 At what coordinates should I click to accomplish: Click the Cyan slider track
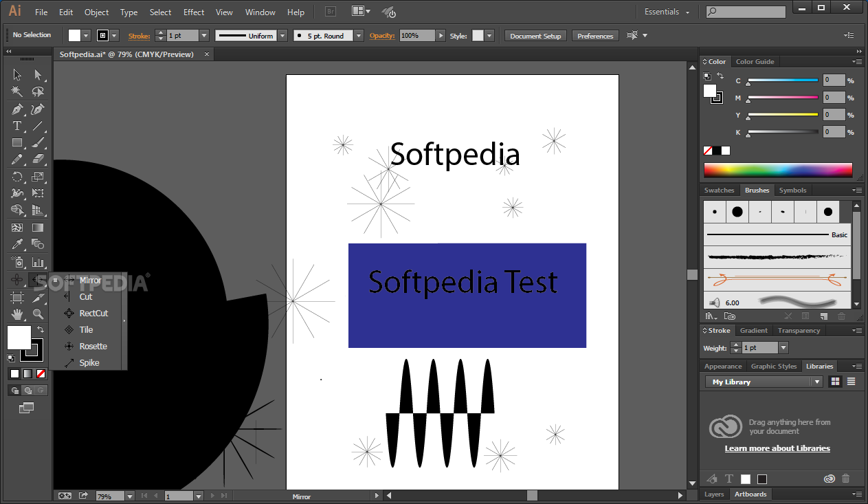pyautogui.click(x=783, y=80)
